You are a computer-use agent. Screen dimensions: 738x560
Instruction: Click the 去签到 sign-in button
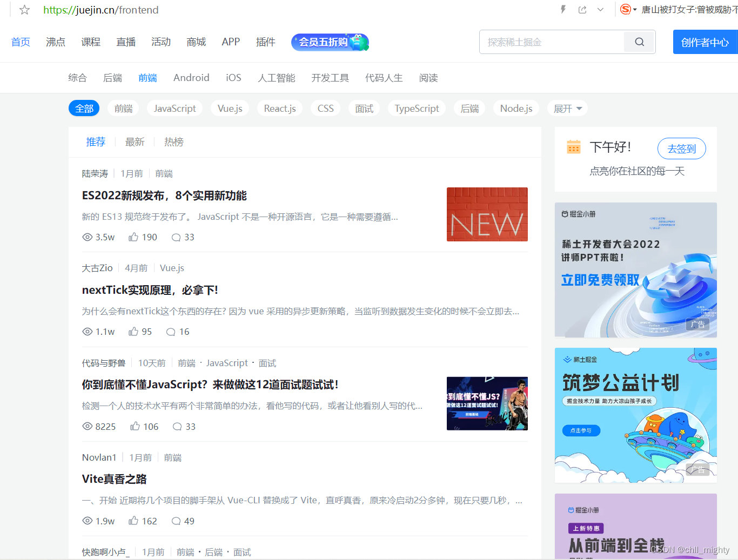coord(681,149)
